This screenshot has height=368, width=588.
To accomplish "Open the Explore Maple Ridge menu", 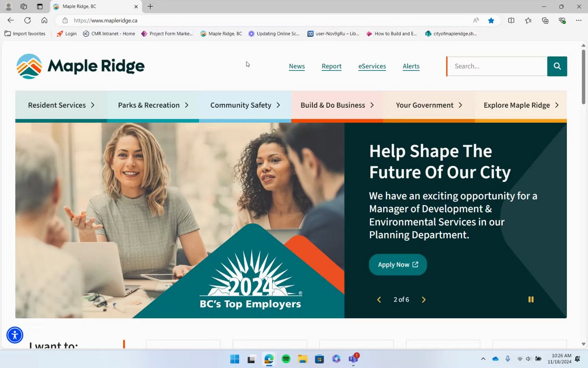I will pyautogui.click(x=521, y=105).
